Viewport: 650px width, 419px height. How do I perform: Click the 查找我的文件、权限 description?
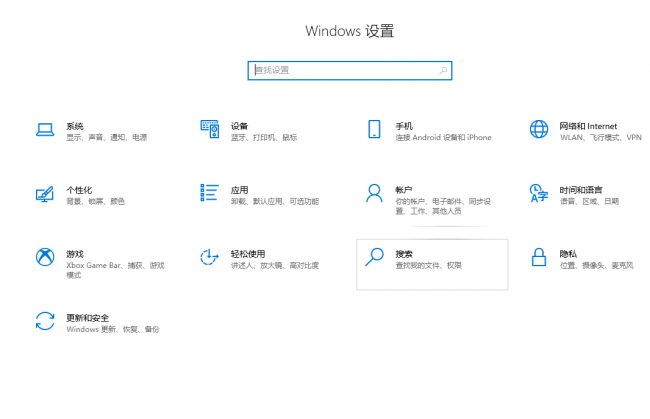point(429,265)
